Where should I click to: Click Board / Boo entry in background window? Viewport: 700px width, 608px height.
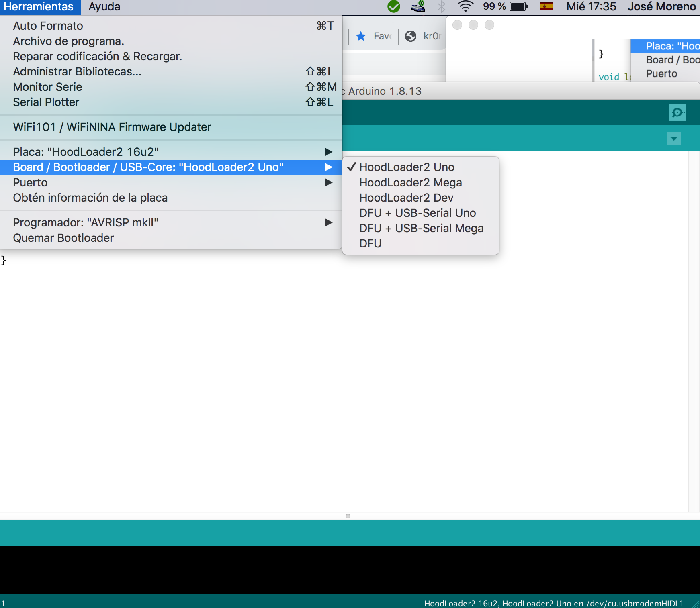point(665,60)
